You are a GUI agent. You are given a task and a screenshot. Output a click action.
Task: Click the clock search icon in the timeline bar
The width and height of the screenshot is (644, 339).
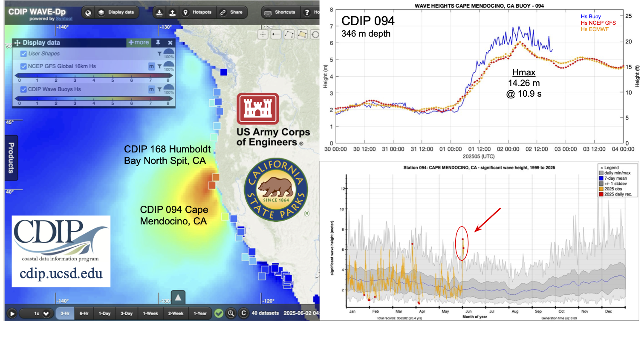[231, 313]
